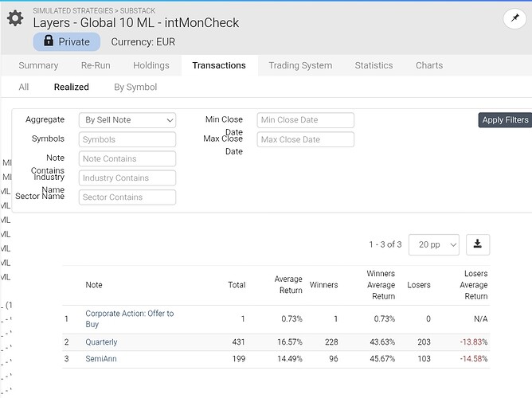
Task: Show All transactions sub-tab
Action: tap(24, 87)
